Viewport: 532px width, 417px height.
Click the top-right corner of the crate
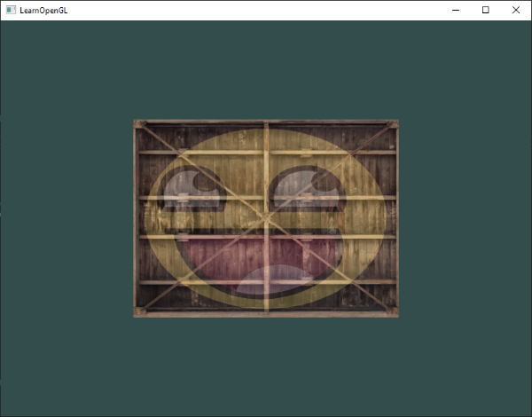click(x=395, y=123)
